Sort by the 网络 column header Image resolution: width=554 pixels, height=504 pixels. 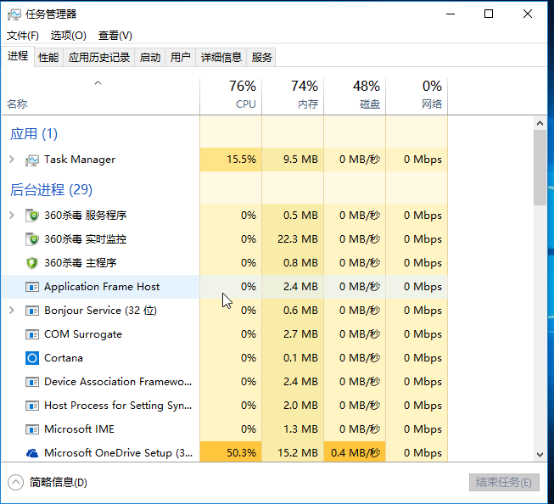point(417,96)
